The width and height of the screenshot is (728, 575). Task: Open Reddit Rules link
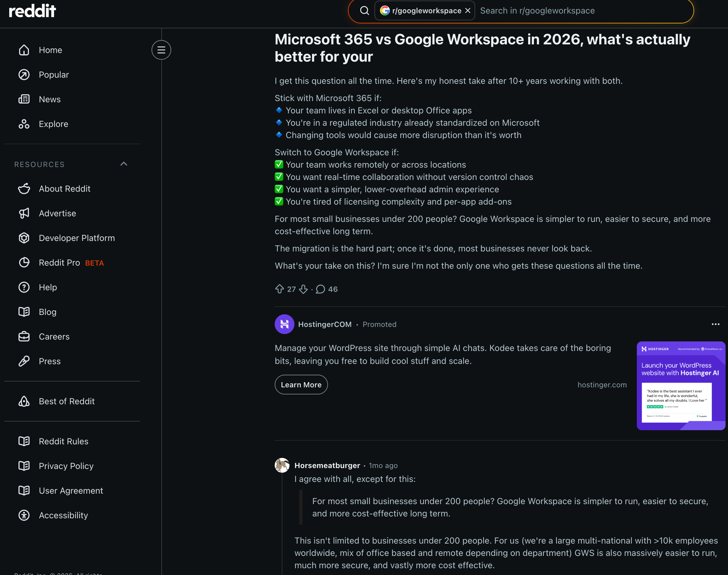(x=63, y=441)
